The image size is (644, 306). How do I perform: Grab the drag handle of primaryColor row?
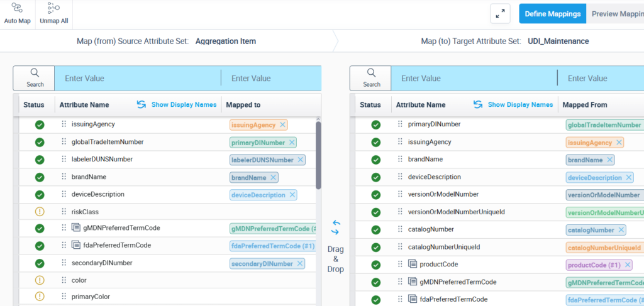click(64, 296)
